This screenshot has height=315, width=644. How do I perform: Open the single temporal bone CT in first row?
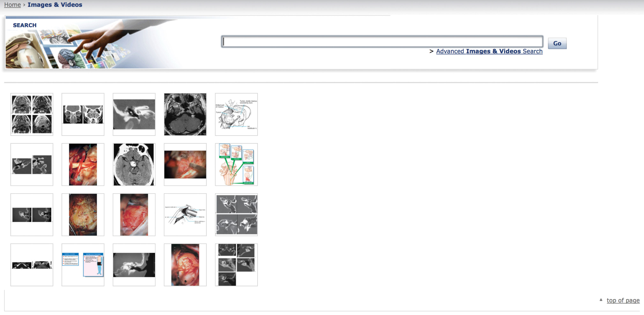coord(134,114)
